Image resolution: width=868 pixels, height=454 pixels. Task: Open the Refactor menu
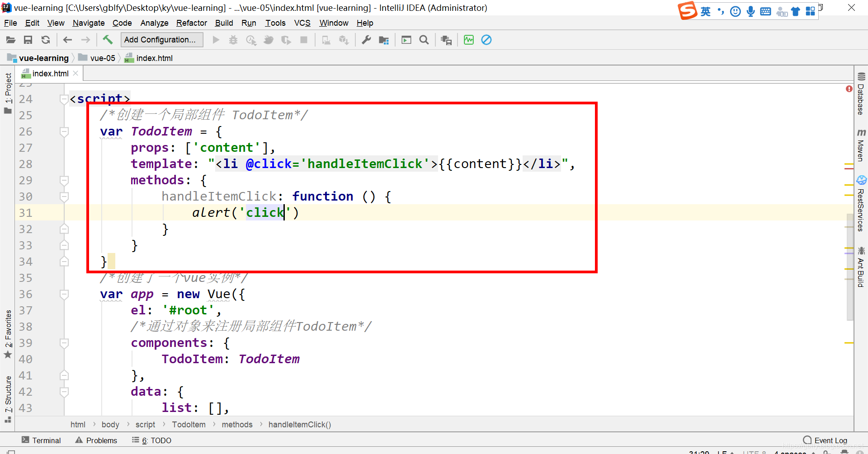(192, 23)
